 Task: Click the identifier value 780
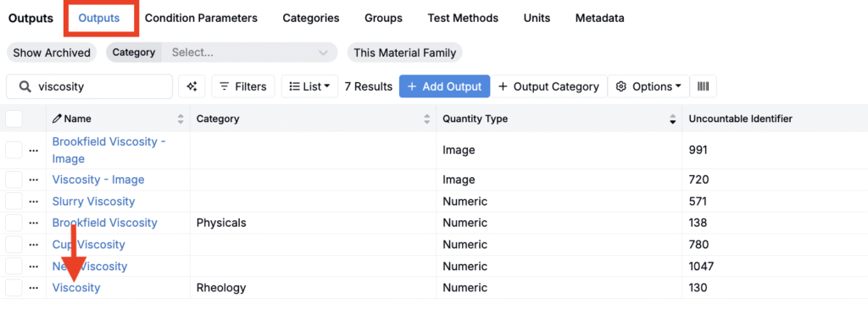pyautogui.click(x=699, y=244)
